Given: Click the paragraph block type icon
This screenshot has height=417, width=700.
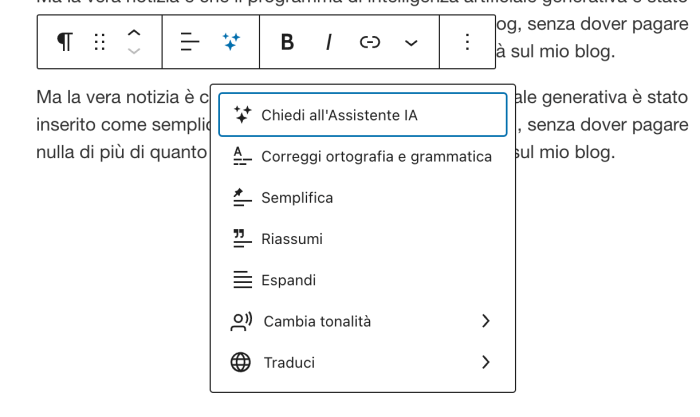Looking at the screenshot, I should click(64, 41).
